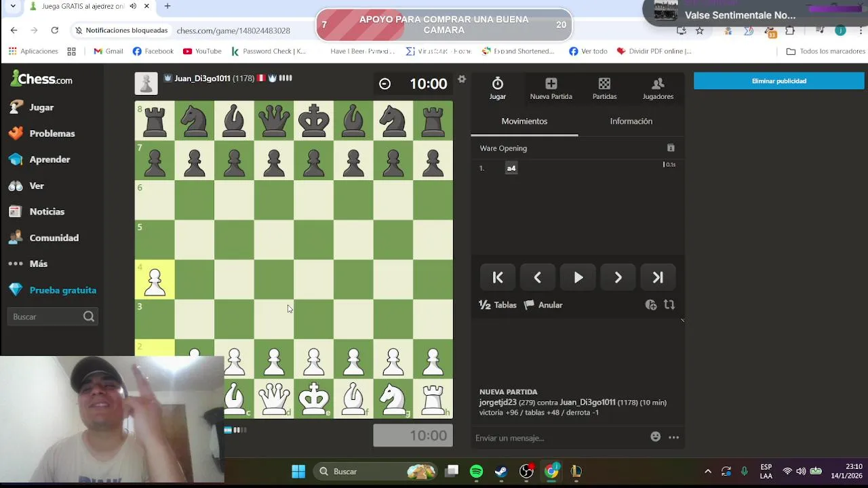Open Todos los marcadores folder
868x488 pixels.
click(825, 51)
